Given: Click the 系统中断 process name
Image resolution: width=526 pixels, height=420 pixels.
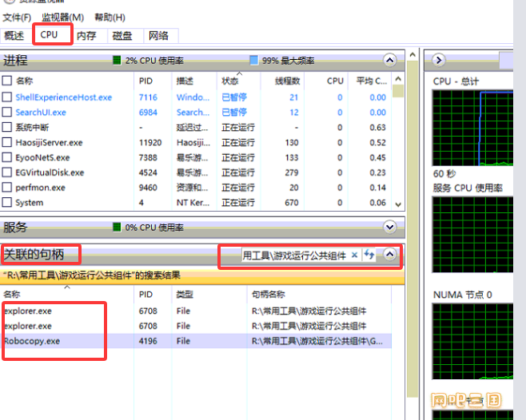Looking at the screenshot, I should tap(32, 128).
